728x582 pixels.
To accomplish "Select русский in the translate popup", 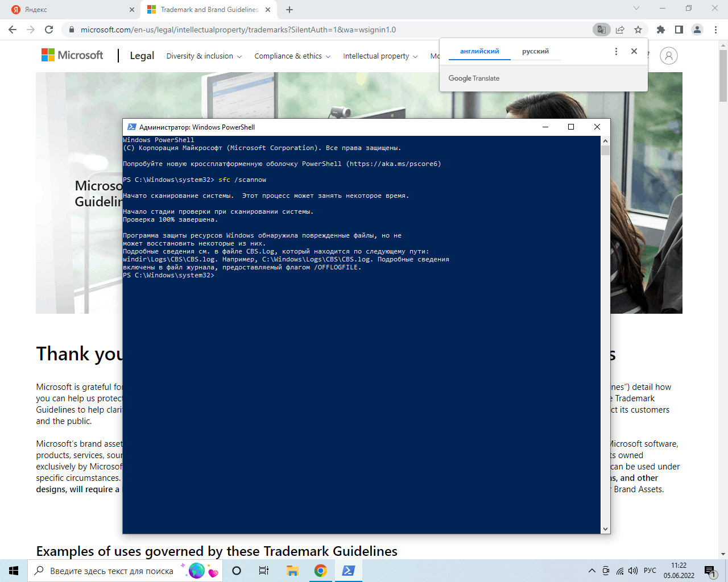I will (535, 51).
